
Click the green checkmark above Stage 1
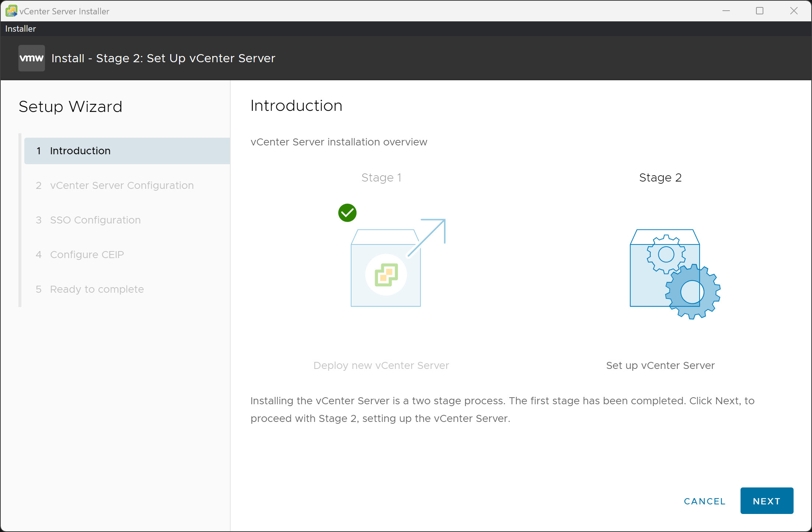coord(347,212)
